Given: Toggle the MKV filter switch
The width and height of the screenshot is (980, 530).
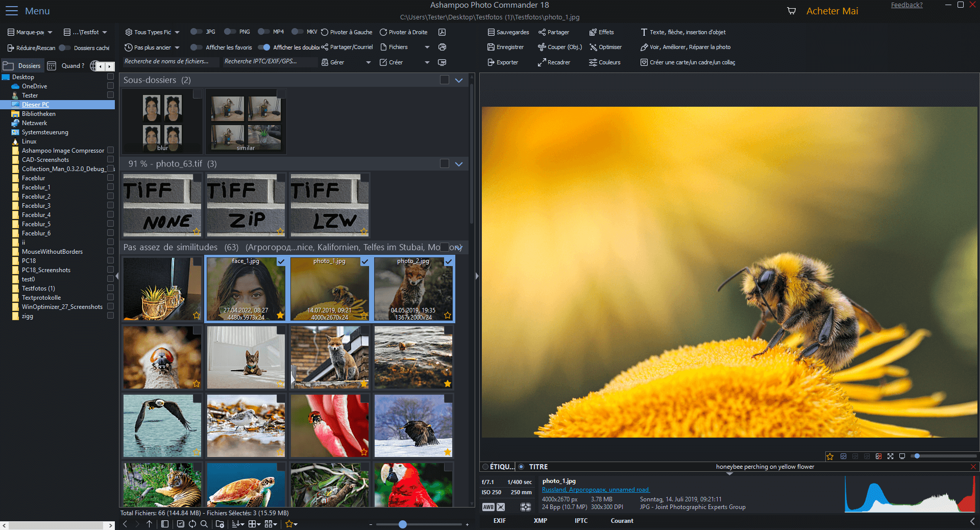Looking at the screenshot, I should [x=297, y=32].
